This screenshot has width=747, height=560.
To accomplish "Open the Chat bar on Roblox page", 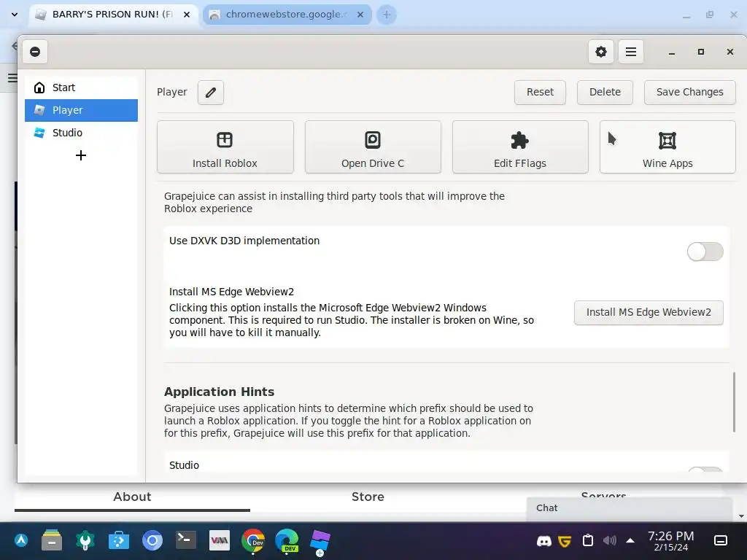I will coord(630,508).
